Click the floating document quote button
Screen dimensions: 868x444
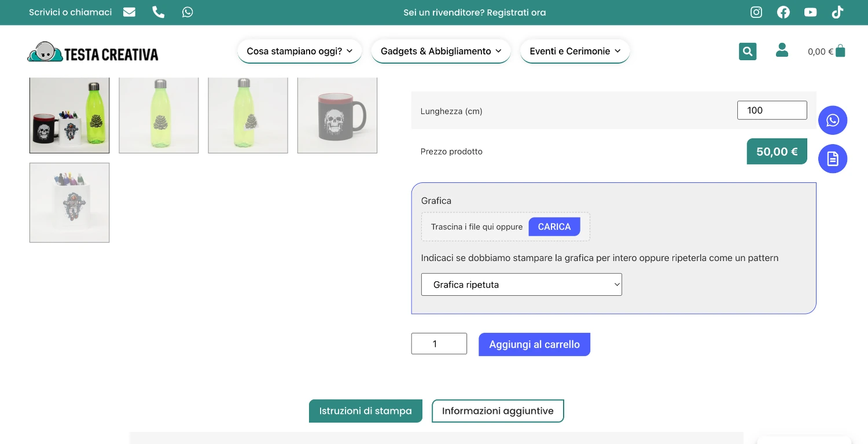click(x=833, y=159)
